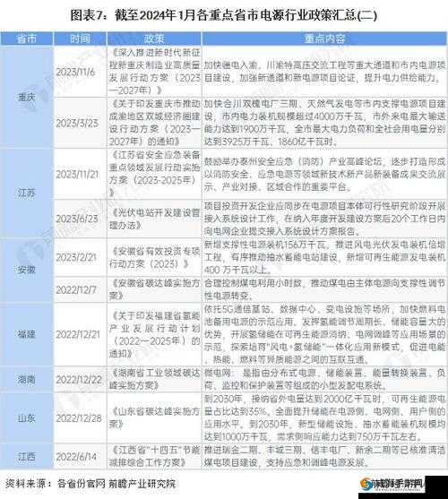Click content cell 推进瑞金二期 丰城三期
The height and width of the screenshot is (499, 448).
[x=324, y=457]
